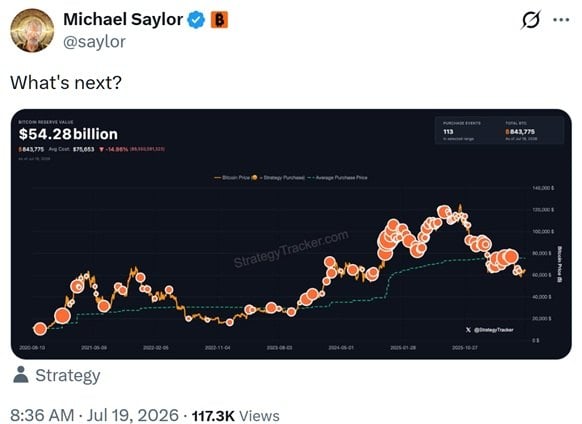
Task: Click the orange Bitcoin affiliation badge
Action: click(x=219, y=20)
